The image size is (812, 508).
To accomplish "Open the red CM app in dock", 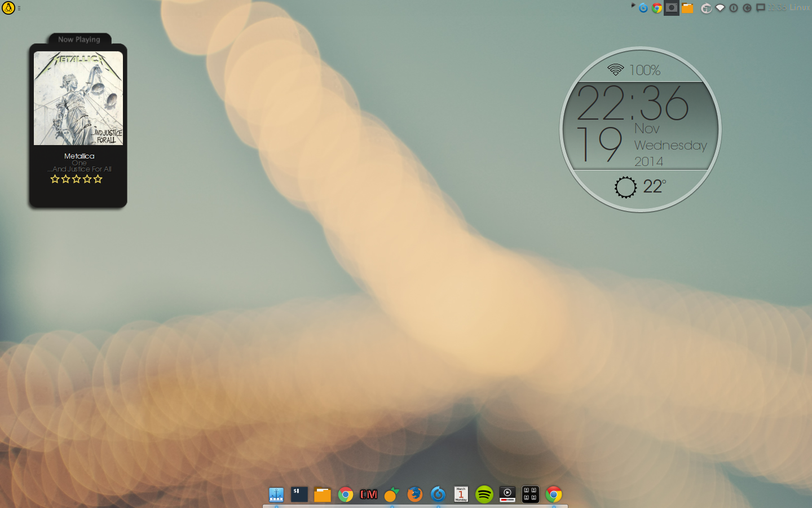I will click(369, 494).
